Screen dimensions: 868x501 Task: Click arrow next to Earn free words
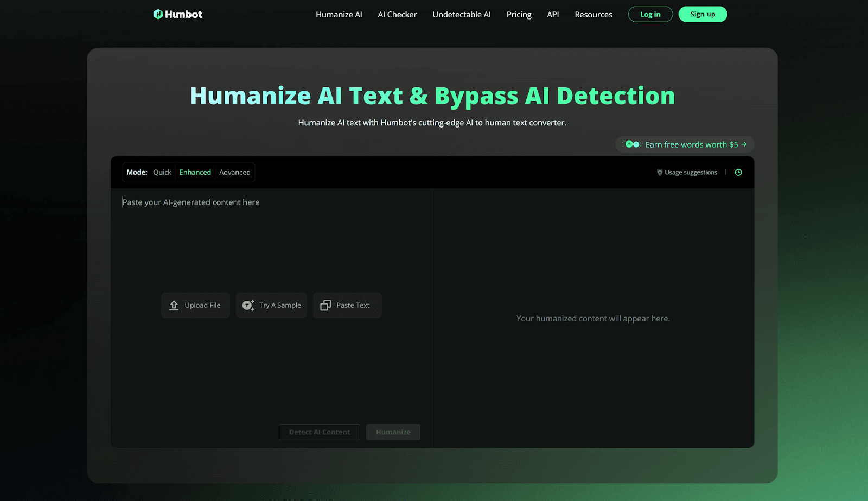[x=744, y=144]
